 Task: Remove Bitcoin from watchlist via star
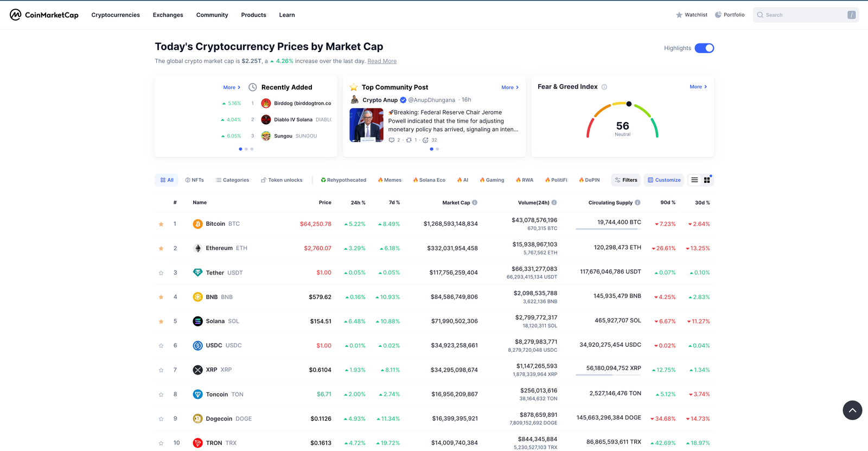click(161, 224)
